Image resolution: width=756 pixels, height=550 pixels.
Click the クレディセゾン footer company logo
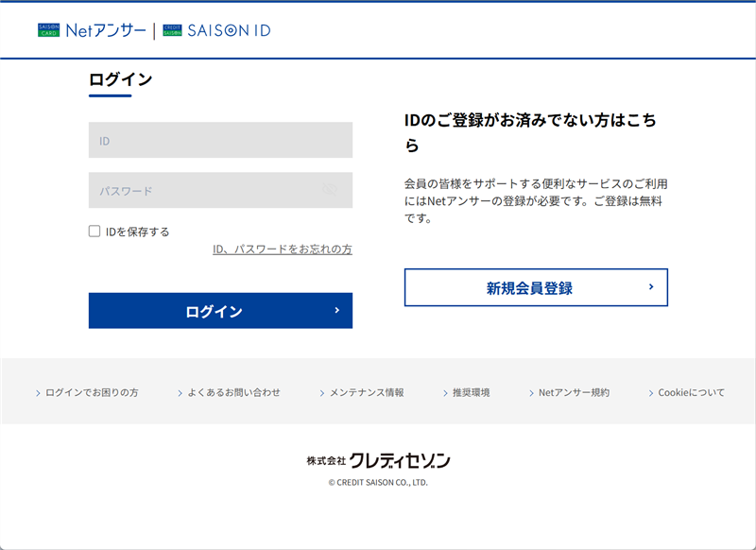379,461
